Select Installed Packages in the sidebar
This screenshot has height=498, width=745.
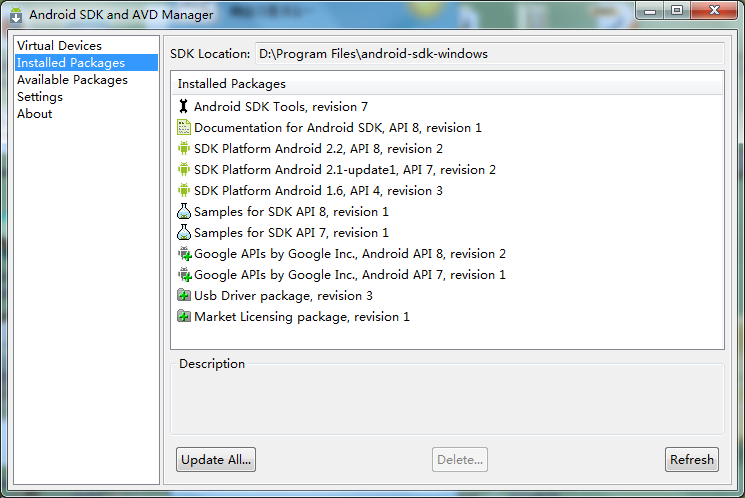pyautogui.click(x=86, y=63)
